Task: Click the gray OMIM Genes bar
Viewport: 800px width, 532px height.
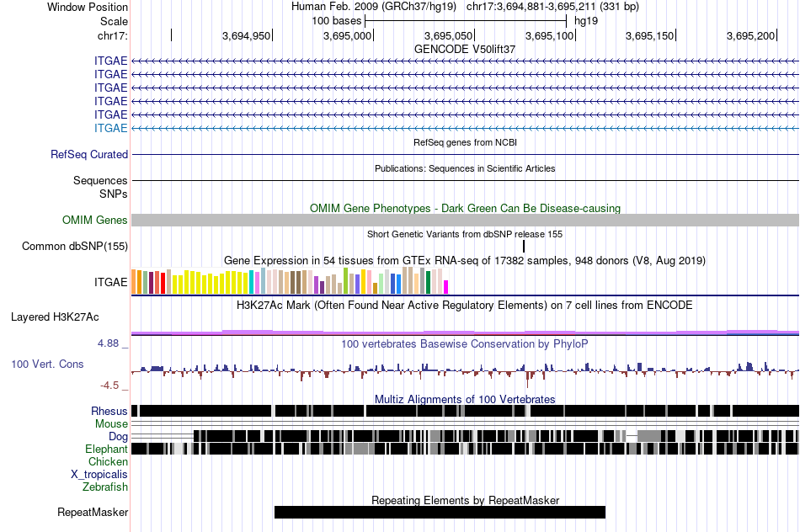Action: click(465, 220)
